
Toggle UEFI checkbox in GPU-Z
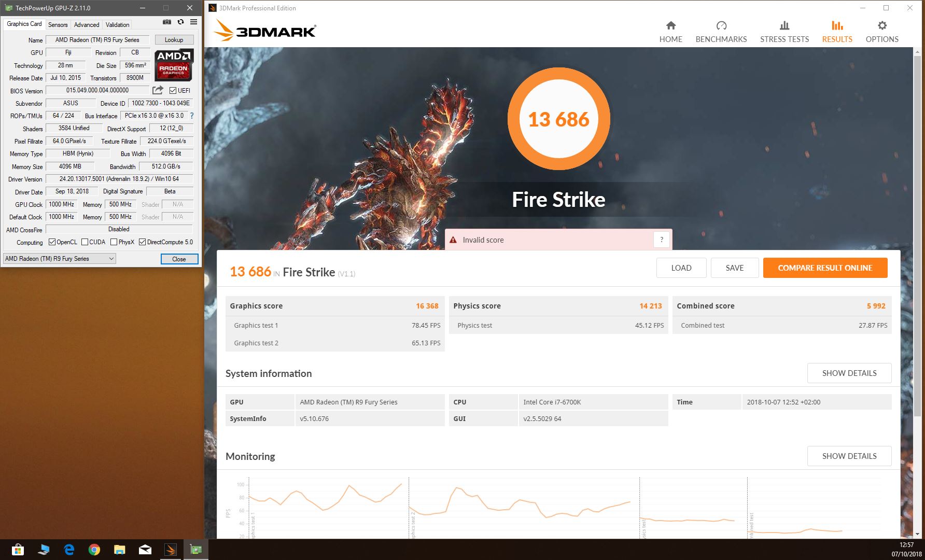pos(173,91)
